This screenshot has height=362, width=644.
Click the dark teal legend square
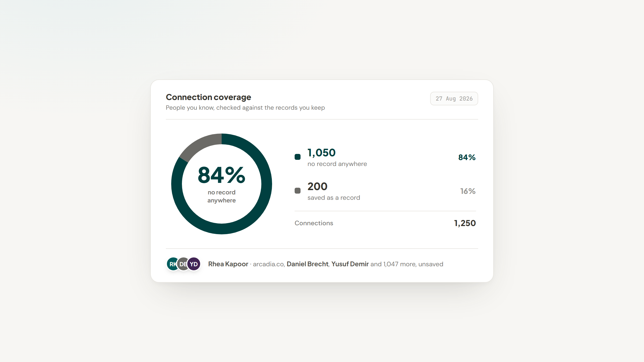tap(298, 157)
